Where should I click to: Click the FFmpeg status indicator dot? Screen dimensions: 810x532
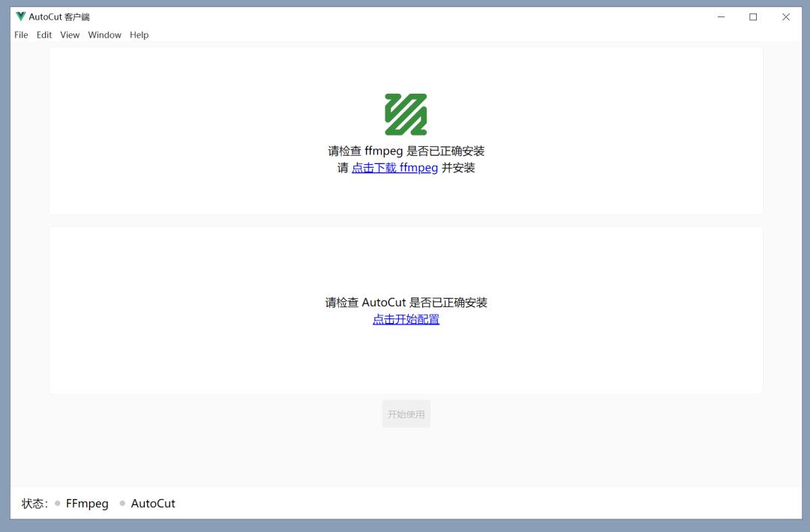click(x=58, y=504)
